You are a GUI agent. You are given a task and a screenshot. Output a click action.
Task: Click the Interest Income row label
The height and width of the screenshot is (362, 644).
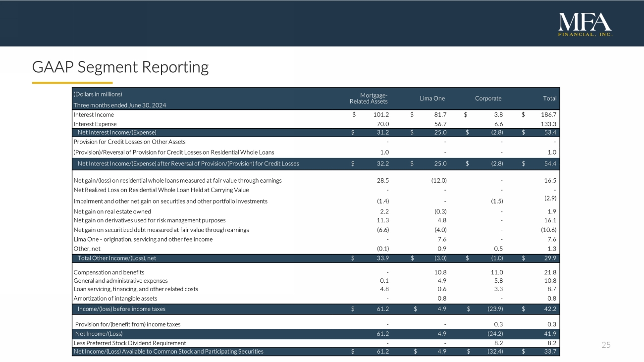(x=94, y=114)
